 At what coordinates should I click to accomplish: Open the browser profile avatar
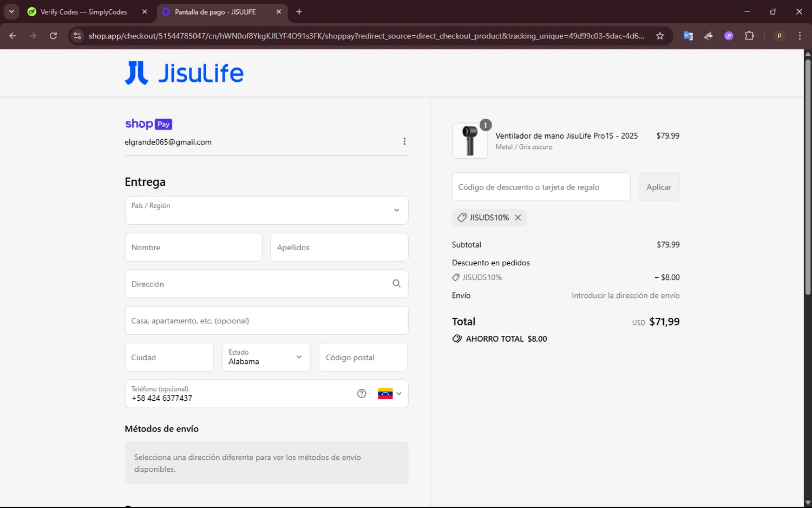[780, 36]
